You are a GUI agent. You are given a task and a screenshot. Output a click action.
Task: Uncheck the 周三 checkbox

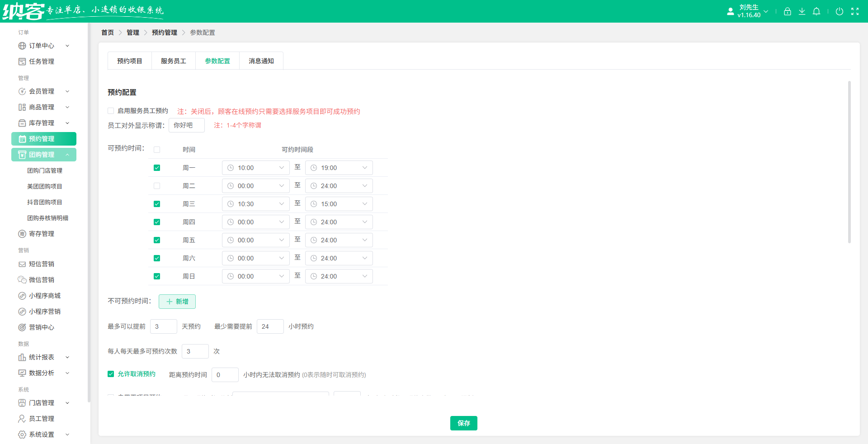[x=157, y=204]
